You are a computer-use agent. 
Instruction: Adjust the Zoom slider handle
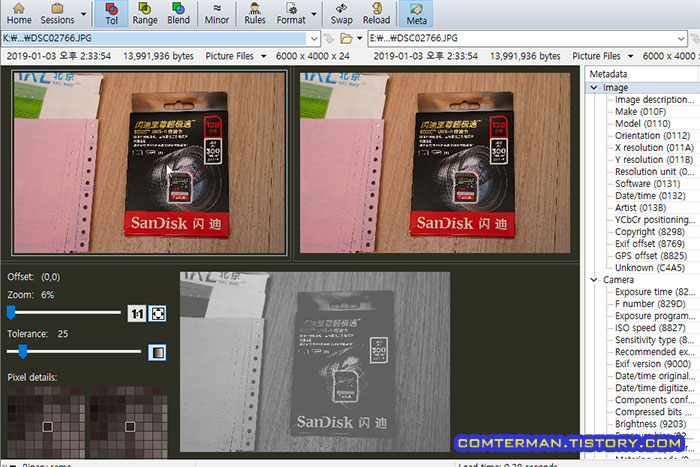11,313
